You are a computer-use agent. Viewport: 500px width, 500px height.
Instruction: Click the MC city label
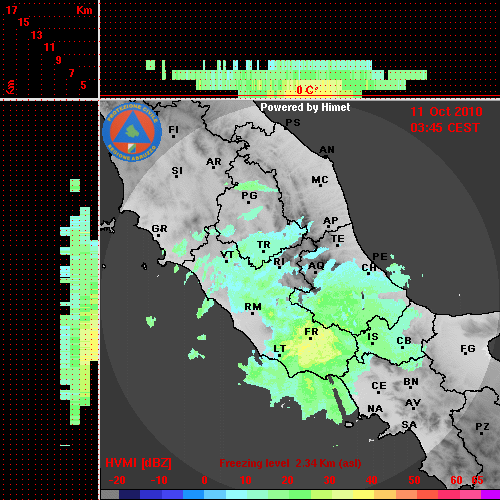click(x=320, y=180)
